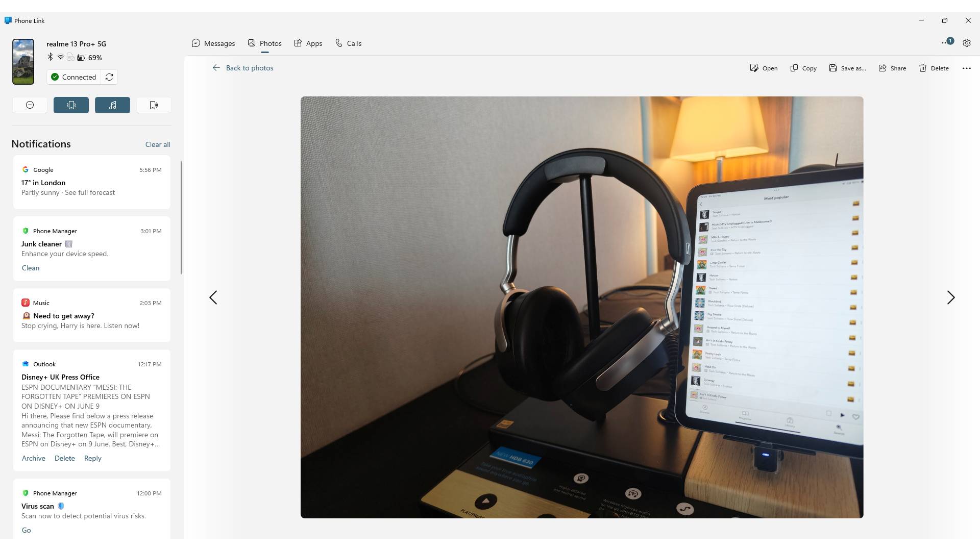Click the Junk cleaner Phone Manager icon
980x551 pixels.
click(x=26, y=231)
